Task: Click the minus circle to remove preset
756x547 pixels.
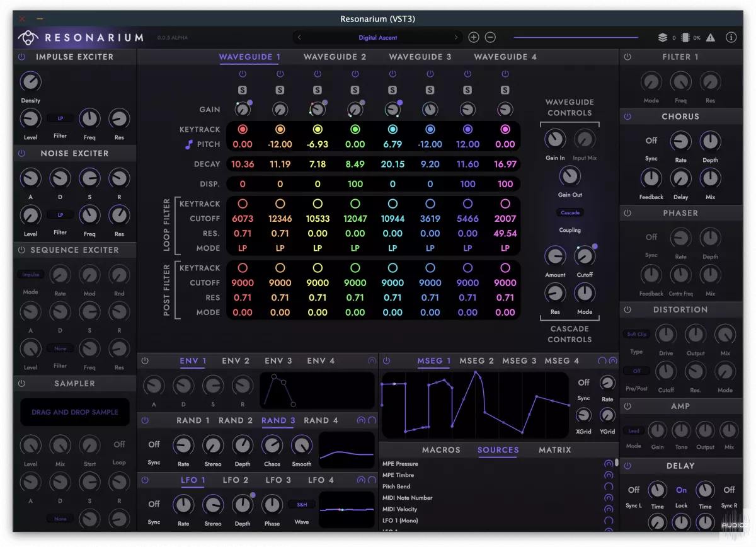Action: (490, 38)
